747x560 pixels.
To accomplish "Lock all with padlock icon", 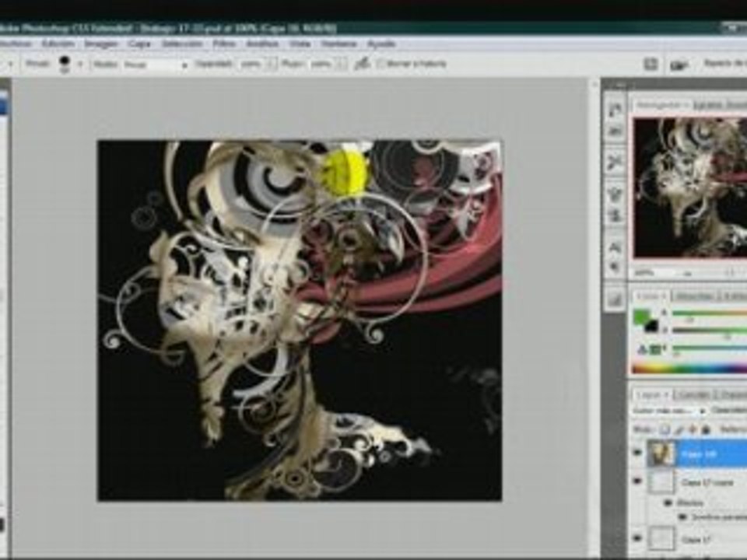I will pyautogui.click(x=706, y=429).
